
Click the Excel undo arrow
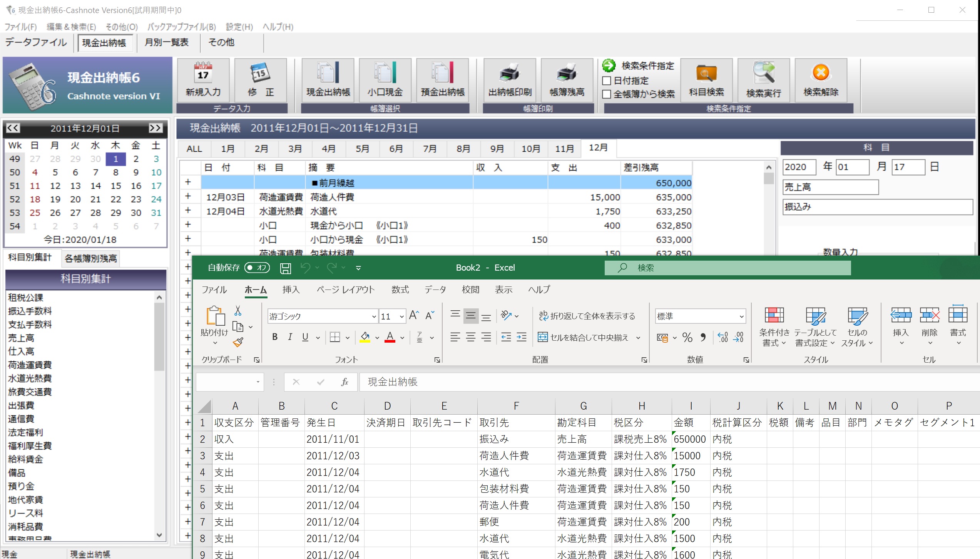point(305,268)
